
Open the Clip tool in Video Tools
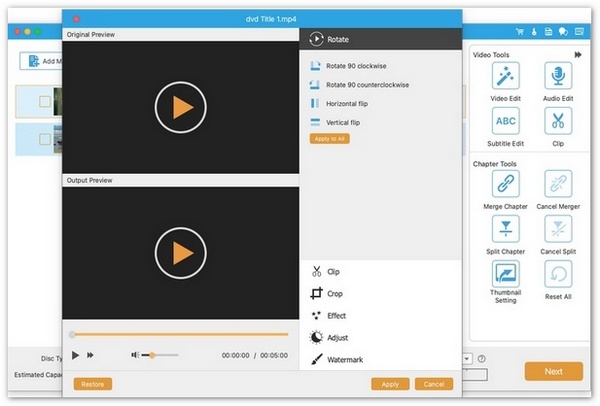558,121
